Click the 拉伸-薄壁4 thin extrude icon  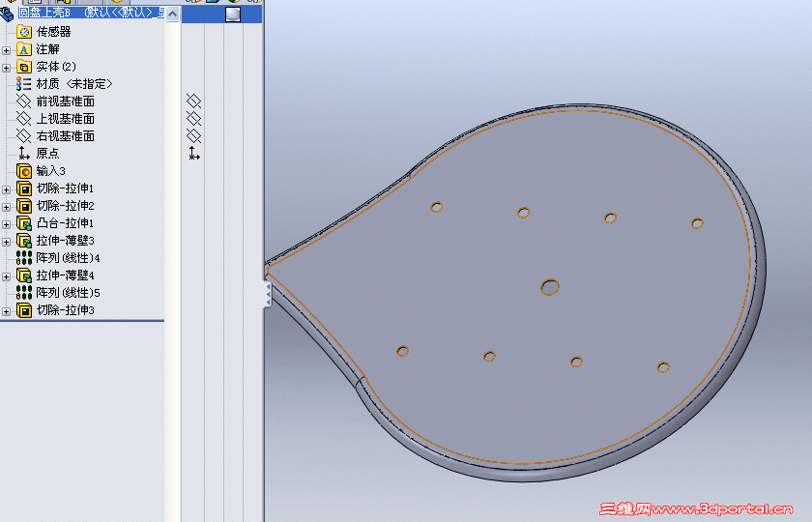[x=24, y=275]
